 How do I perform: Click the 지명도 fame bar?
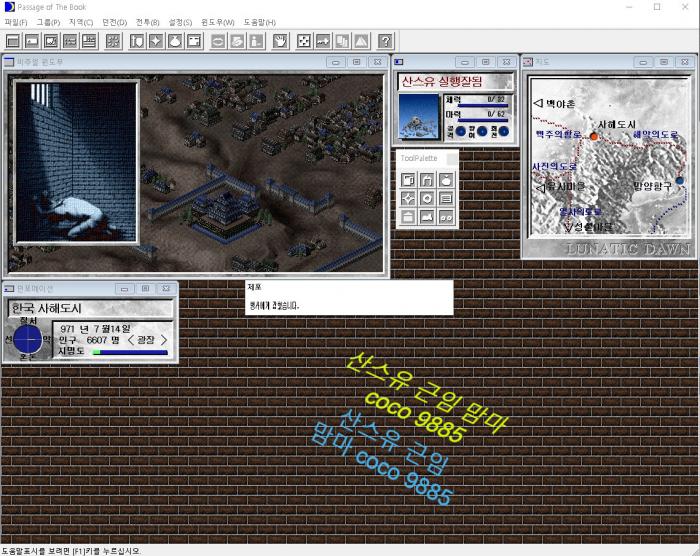point(130,352)
